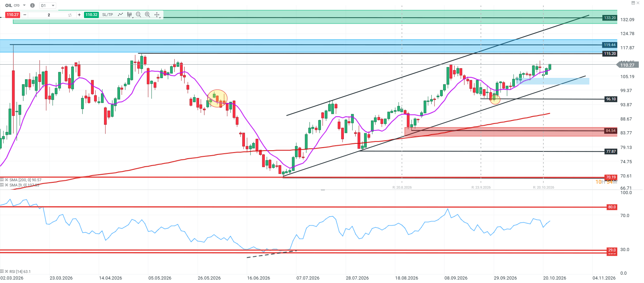
Task: Close the chart panel
Action: (x=638, y=3)
